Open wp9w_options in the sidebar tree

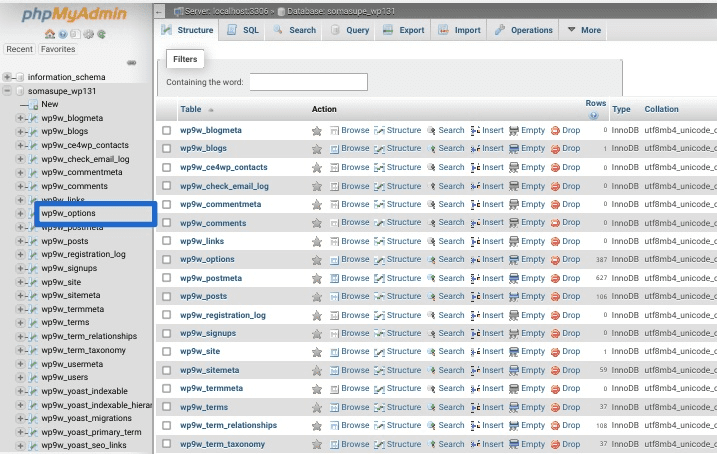68,213
